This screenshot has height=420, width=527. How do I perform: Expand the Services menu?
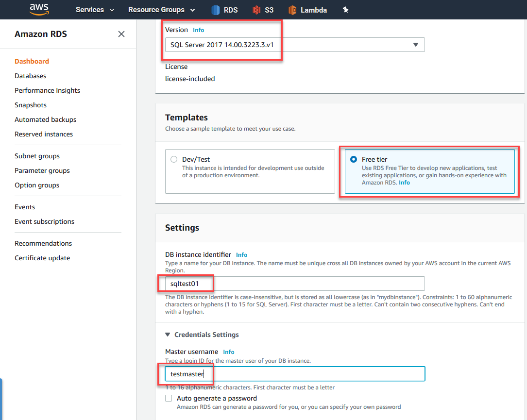point(95,10)
